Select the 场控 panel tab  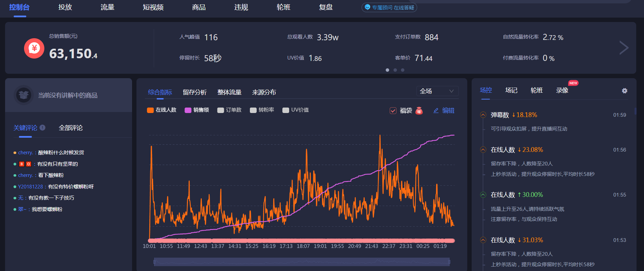pyautogui.click(x=486, y=90)
